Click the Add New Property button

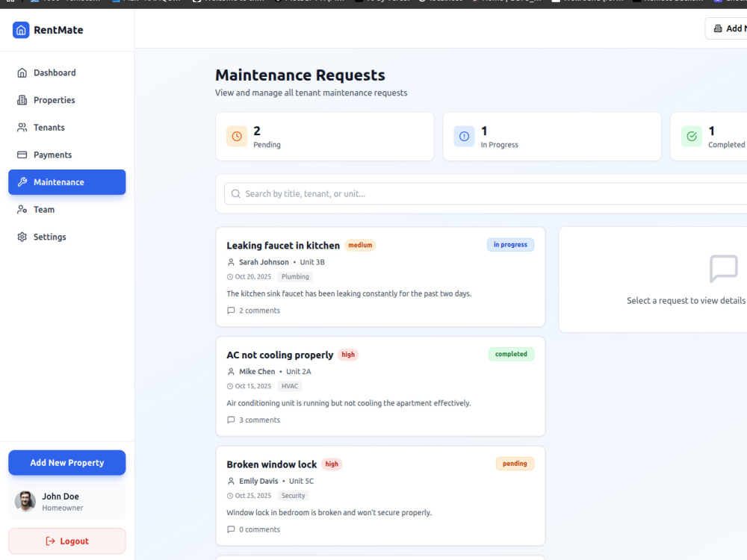[67, 463]
